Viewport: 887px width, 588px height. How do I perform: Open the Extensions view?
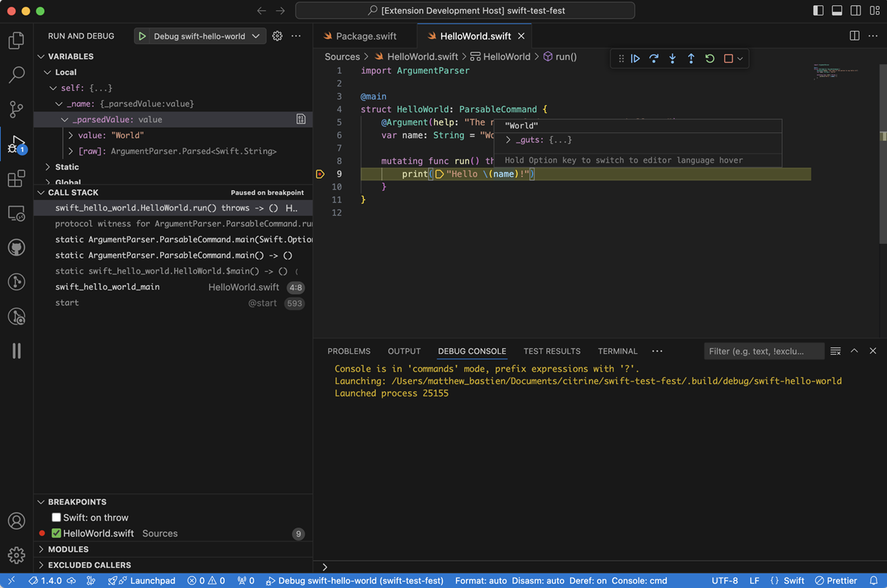click(16, 178)
